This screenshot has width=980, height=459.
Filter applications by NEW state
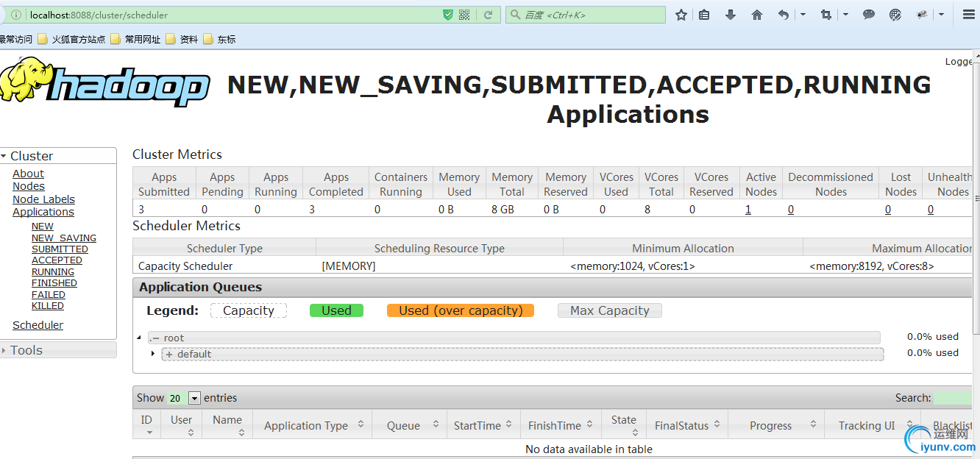pos(43,227)
